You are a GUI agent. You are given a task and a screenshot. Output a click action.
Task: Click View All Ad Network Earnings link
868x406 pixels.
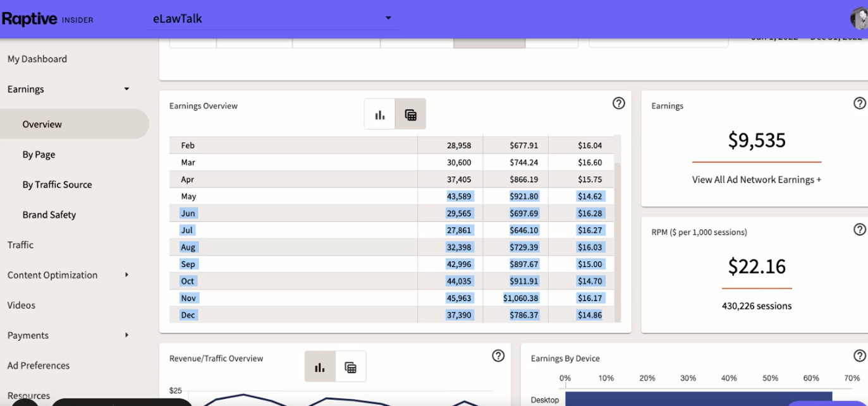[757, 179]
